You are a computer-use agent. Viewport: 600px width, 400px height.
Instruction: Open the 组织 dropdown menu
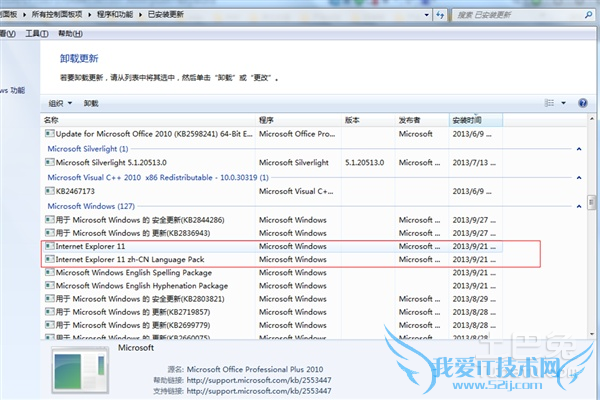pos(60,103)
